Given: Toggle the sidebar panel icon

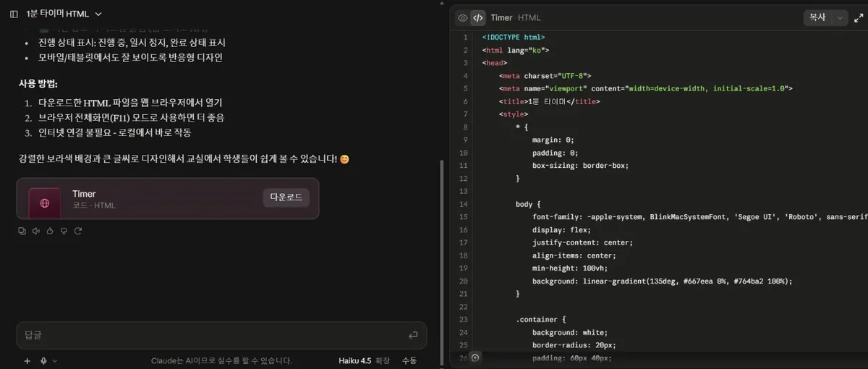Looking at the screenshot, I should point(14,14).
